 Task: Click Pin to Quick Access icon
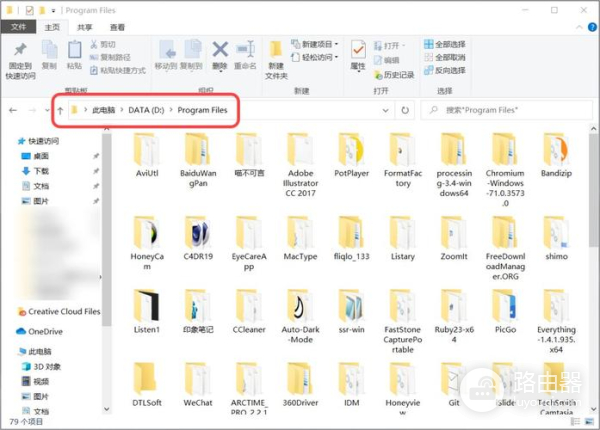click(20, 60)
